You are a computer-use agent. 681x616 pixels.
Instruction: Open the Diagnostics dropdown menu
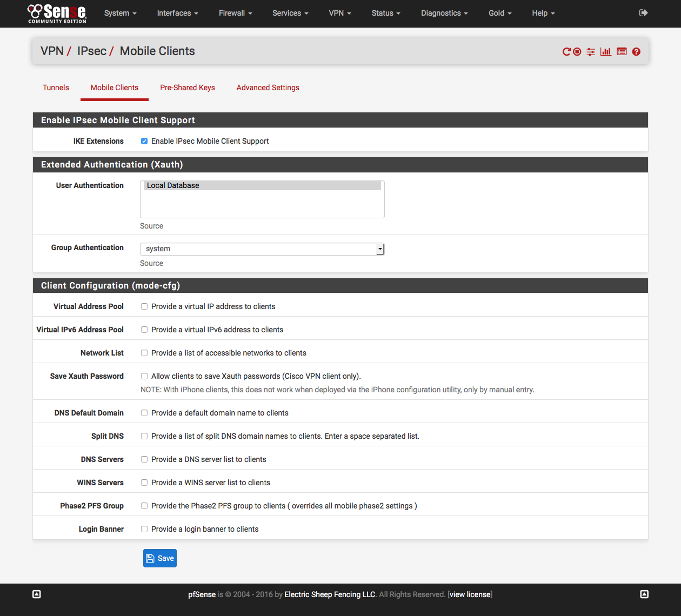[x=444, y=13]
